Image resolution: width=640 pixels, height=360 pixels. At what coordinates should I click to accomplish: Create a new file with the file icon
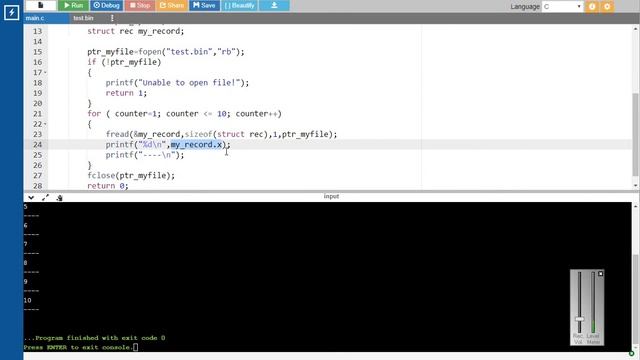[x=40, y=5]
